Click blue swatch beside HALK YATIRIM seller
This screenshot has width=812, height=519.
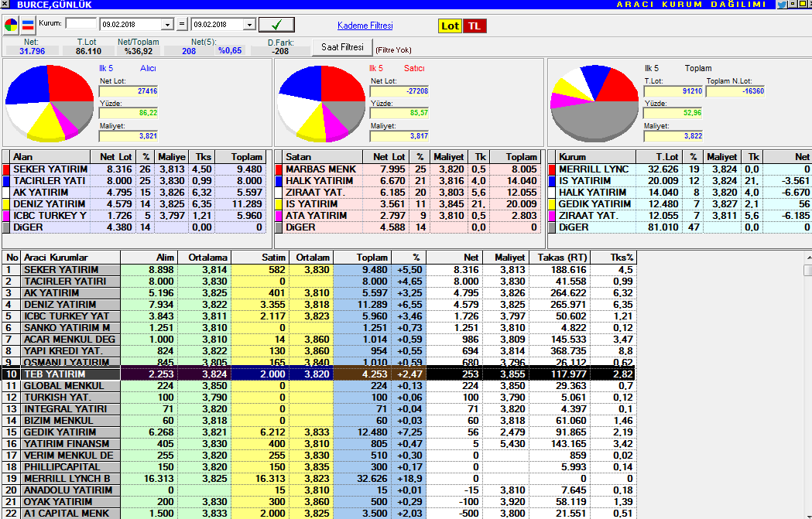point(279,180)
